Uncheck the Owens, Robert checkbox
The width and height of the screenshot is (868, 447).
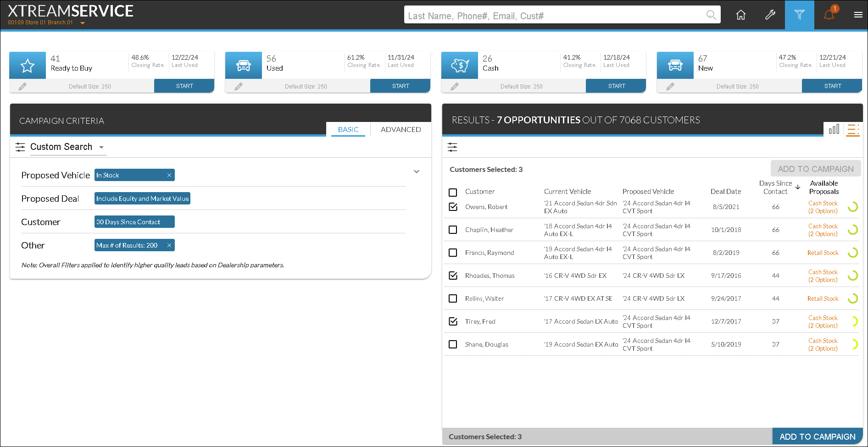coord(453,207)
